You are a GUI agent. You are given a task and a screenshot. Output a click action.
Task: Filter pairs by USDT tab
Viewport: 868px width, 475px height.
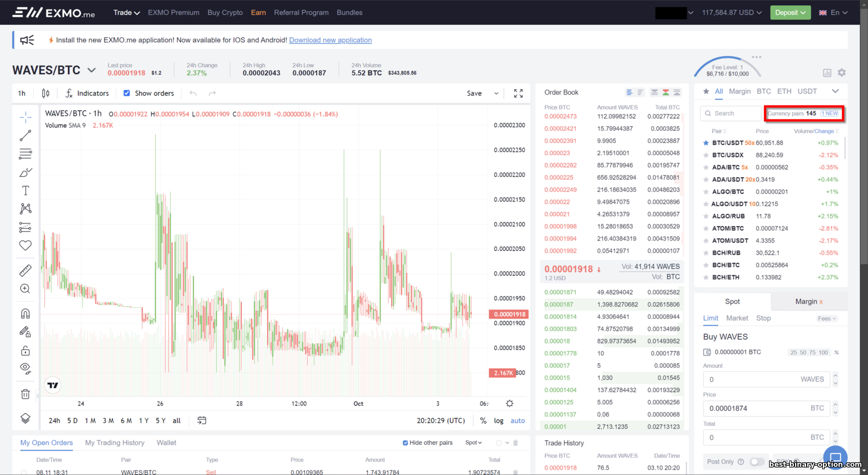click(x=807, y=91)
